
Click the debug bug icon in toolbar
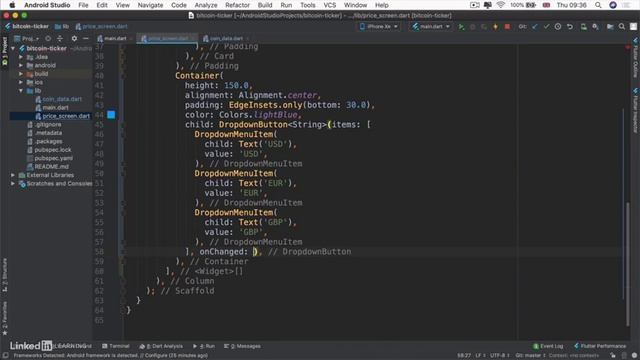click(x=473, y=27)
